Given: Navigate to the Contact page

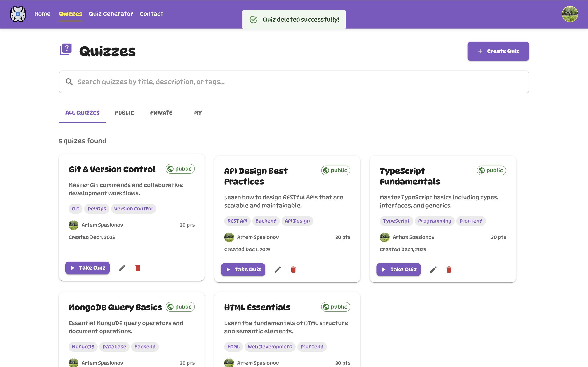Looking at the screenshot, I should click(x=151, y=14).
